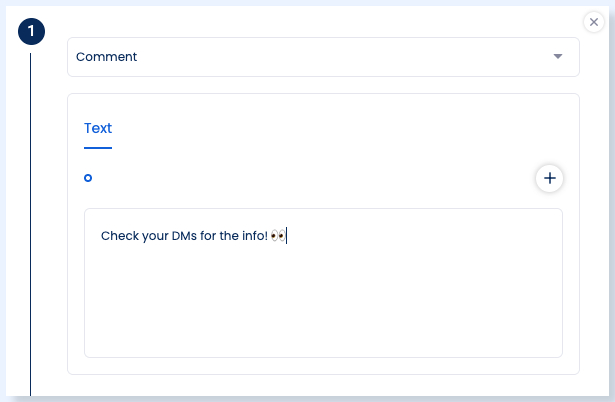The image size is (615, 402).
Task: Activate the blank area below the message text
Action: [323, 302]
